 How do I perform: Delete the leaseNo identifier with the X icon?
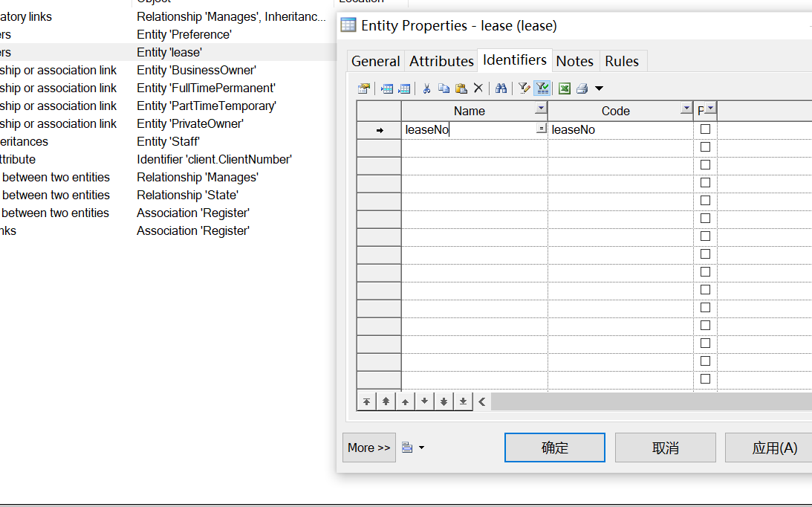(478, 88)
